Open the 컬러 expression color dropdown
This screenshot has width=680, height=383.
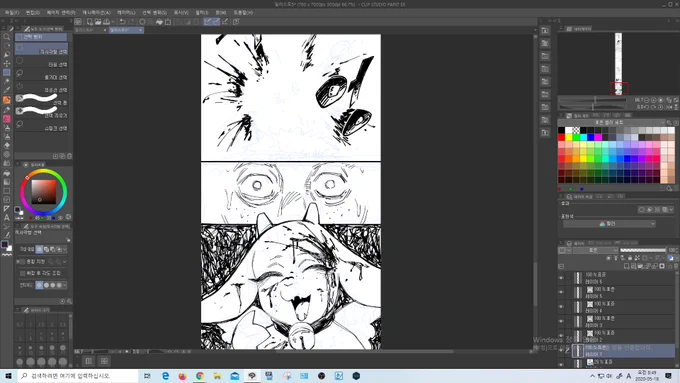click(609, 224)
